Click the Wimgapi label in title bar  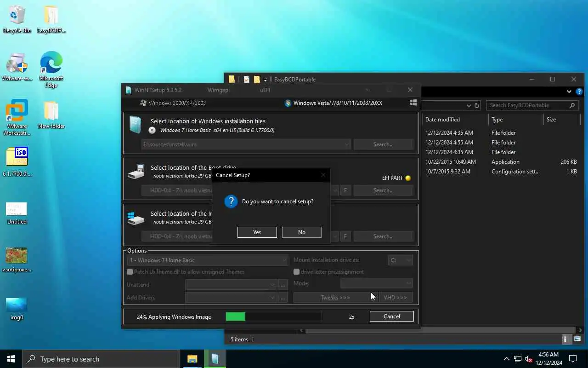(x=218, y=90)
